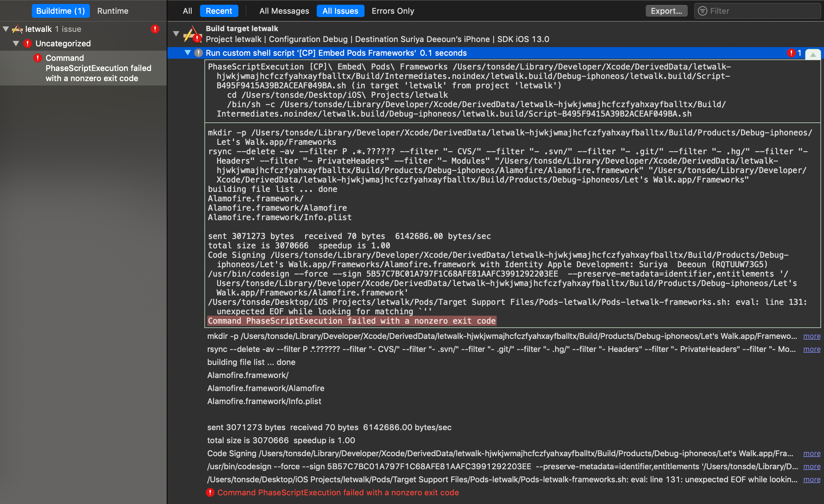Click the Uncategorized error icon
Screen dimensions: 824x504
pyautogui.click(x=28, y=43)
